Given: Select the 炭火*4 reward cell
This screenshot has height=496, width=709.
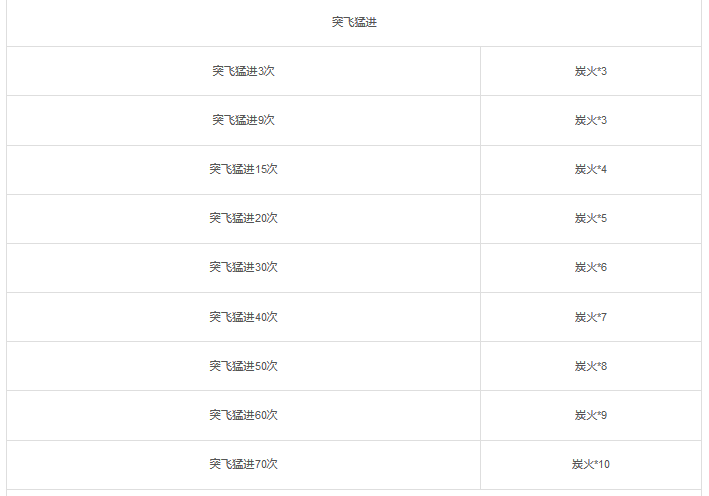Looking at the screenshot, I should tap(591, 170).
